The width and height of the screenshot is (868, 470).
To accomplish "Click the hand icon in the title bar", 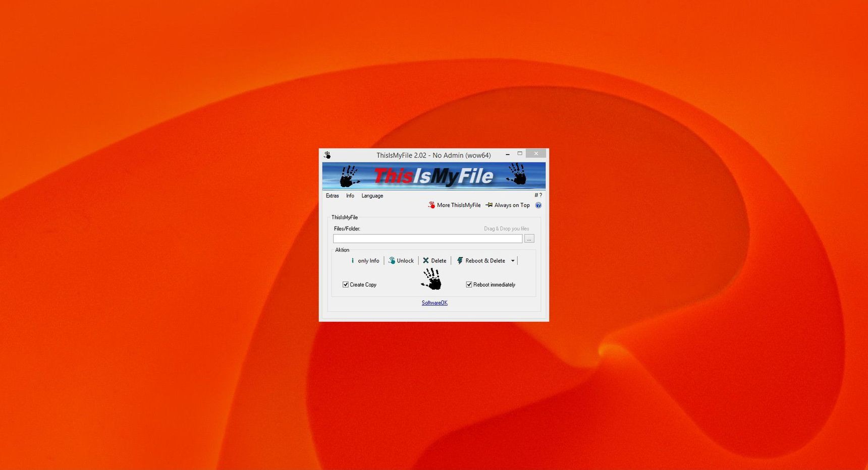I will tap(327, 155).
